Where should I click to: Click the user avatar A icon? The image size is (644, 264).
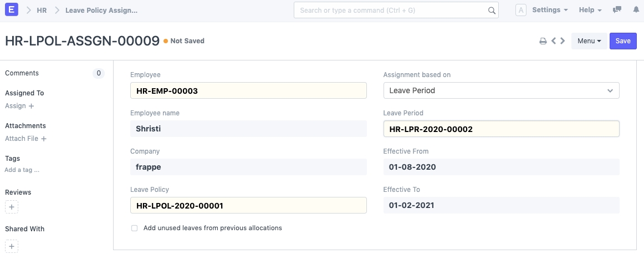[521, 10]
